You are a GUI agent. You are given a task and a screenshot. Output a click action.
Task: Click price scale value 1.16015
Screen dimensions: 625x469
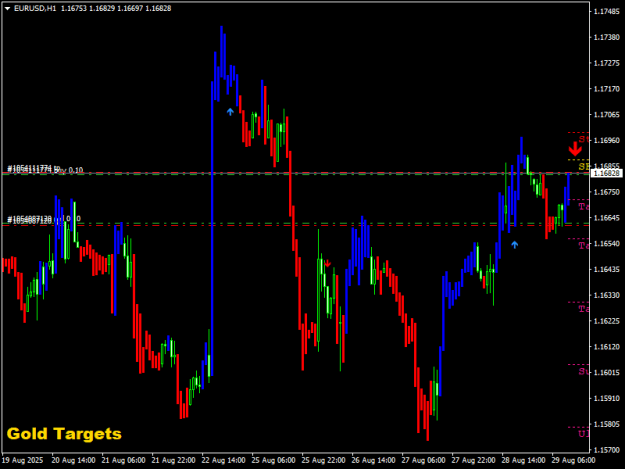(x=607, y=373)
